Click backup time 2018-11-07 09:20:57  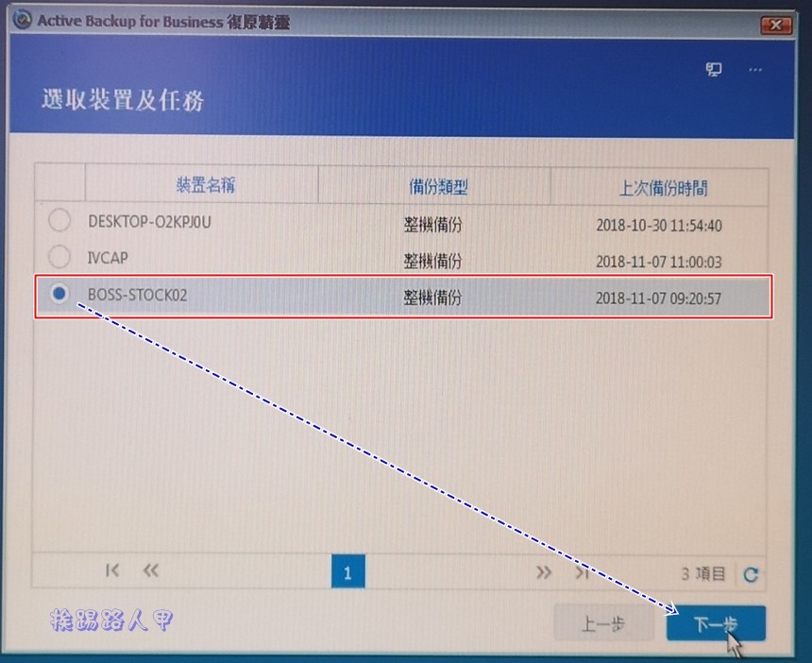coord(658,297)
